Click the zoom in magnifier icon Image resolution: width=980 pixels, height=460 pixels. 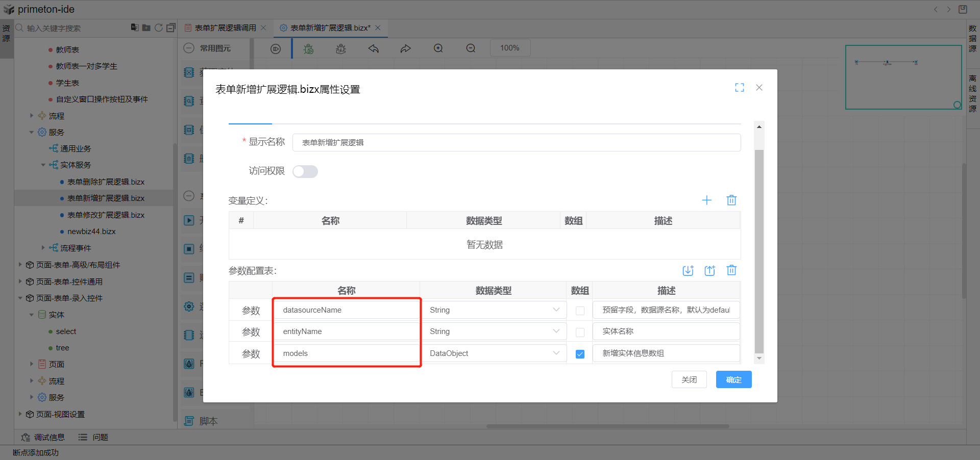pyautogui.click(x=438, y=48)
